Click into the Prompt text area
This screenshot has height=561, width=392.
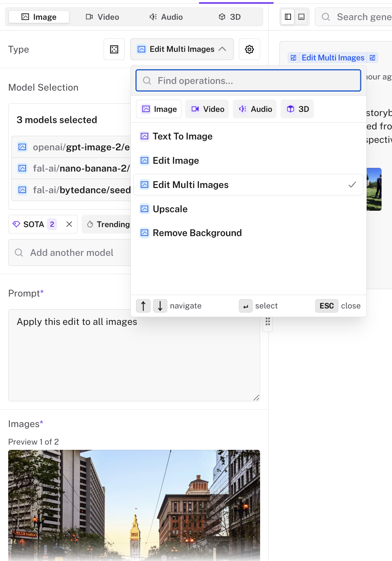coord(134,355)
